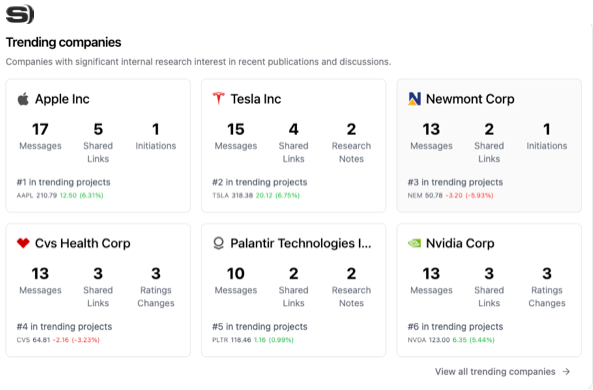Open the Tesla Inc card title
The image size is (593, 390).
[x=256, y=99]
